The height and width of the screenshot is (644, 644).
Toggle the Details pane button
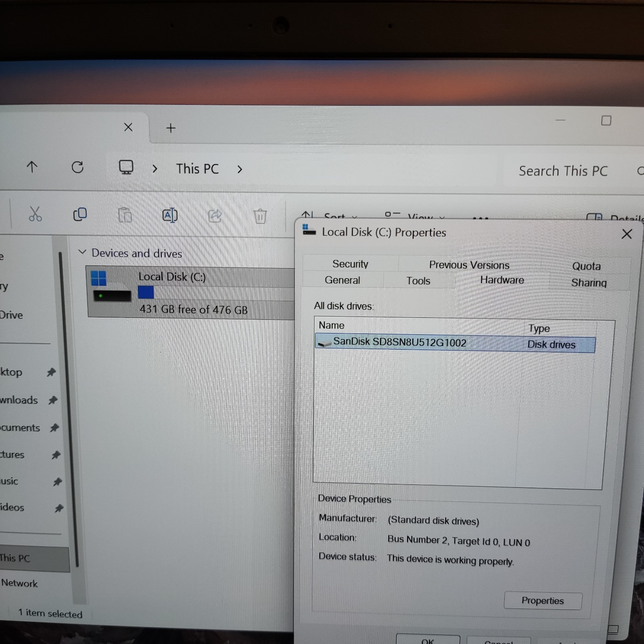pos(615,218)
